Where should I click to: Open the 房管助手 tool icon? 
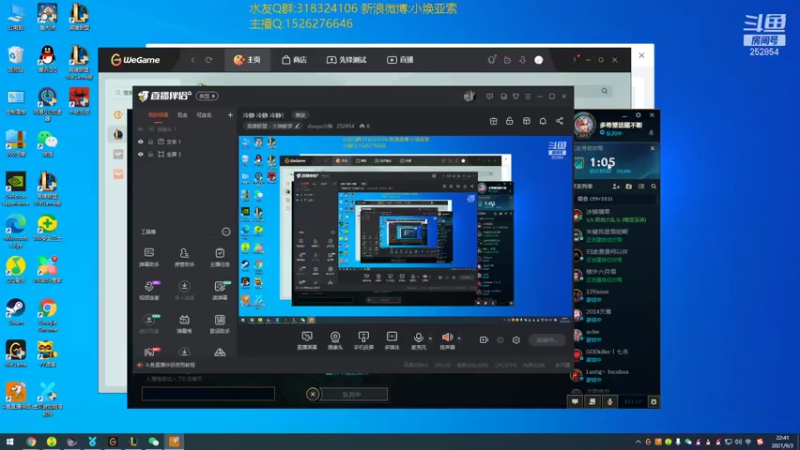point(184,257)
